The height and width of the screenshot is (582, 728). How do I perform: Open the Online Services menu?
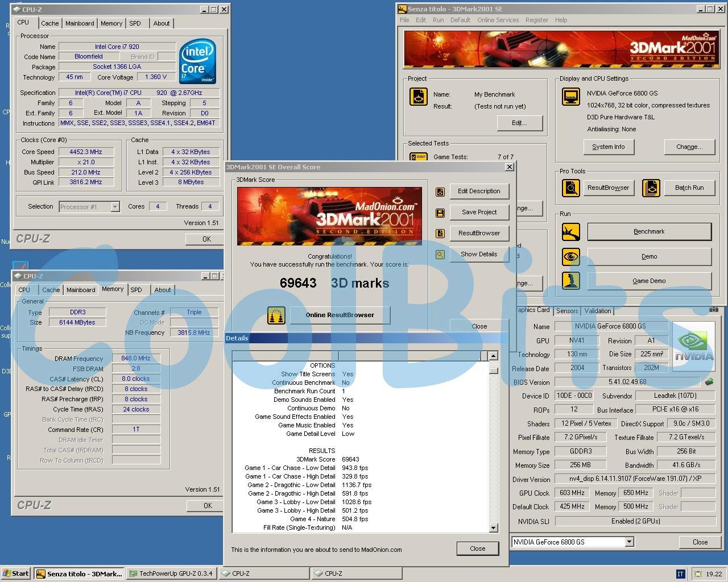tap(498, 20)
